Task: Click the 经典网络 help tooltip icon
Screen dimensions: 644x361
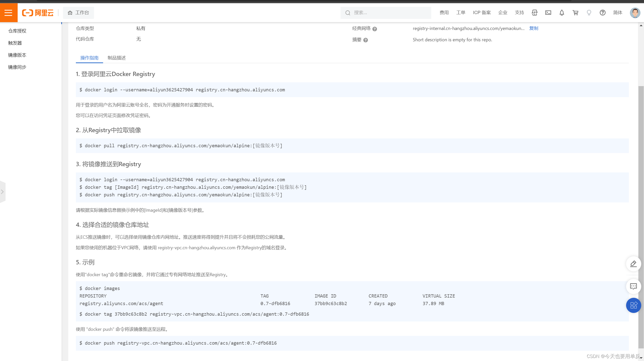Action: [375, 29]
